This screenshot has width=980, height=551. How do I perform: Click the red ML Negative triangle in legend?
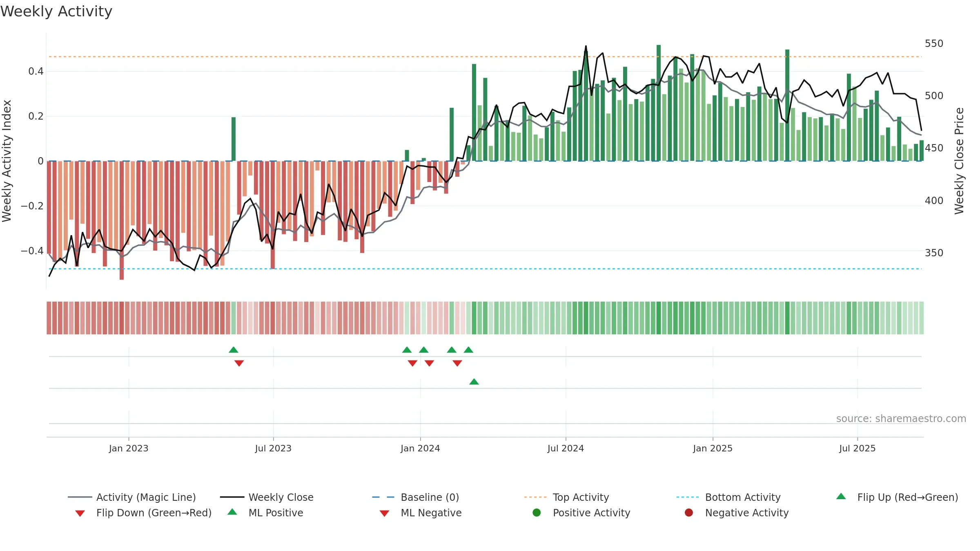pos(384,513)
